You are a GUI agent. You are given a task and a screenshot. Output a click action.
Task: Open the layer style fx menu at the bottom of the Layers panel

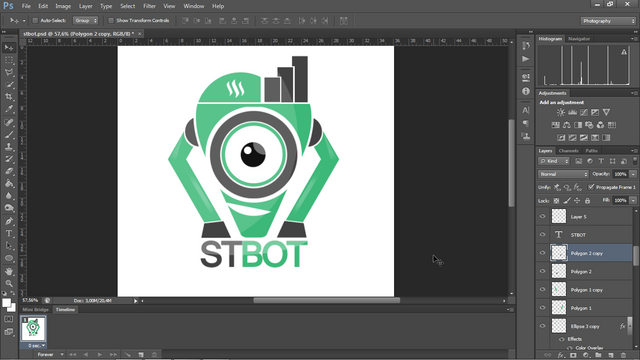click(x=561, y=356)
